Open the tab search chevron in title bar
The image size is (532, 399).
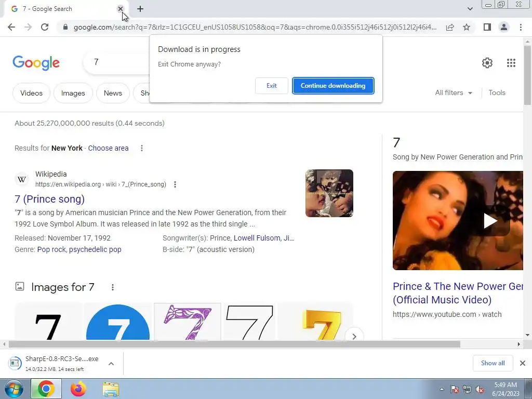pos(470,9)
